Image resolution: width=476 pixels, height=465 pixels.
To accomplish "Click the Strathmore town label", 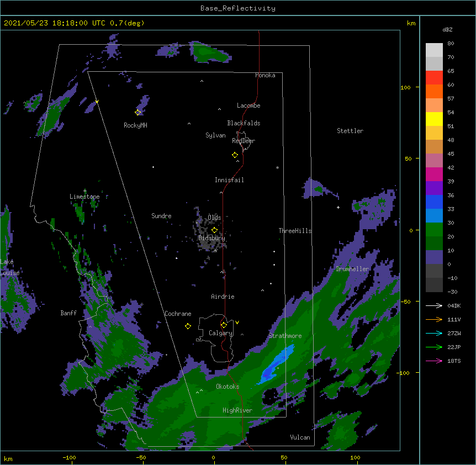I will coord(285,336).
